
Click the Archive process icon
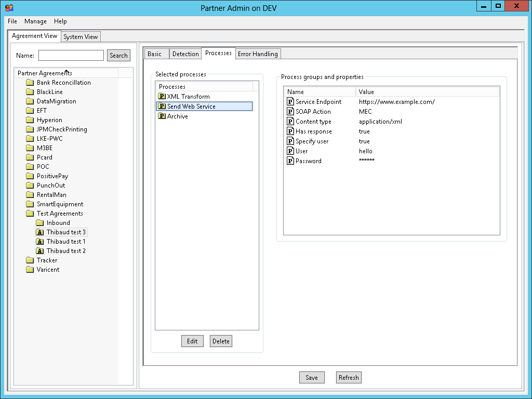[161, 116]
